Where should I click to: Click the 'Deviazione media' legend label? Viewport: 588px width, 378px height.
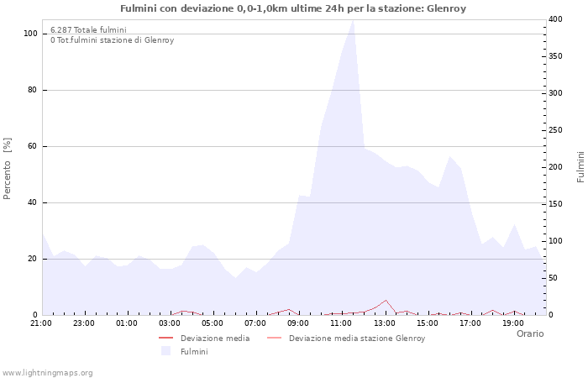[215, 339]
